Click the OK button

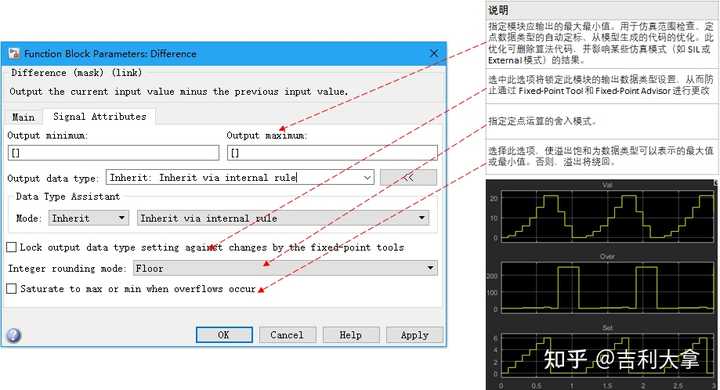224,335
